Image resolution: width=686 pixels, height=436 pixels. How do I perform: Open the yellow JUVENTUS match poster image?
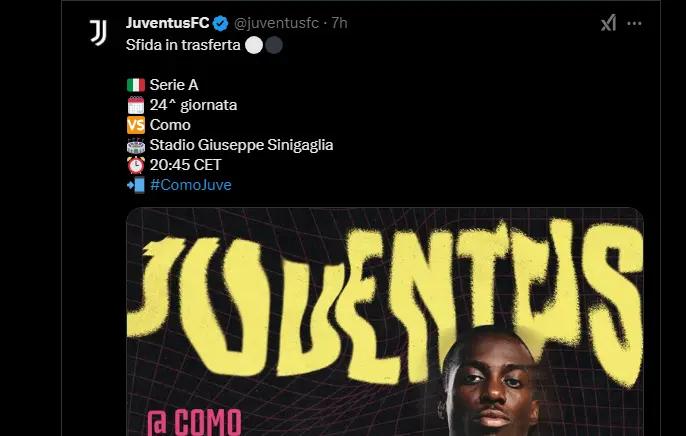click(x=385, y=321)
